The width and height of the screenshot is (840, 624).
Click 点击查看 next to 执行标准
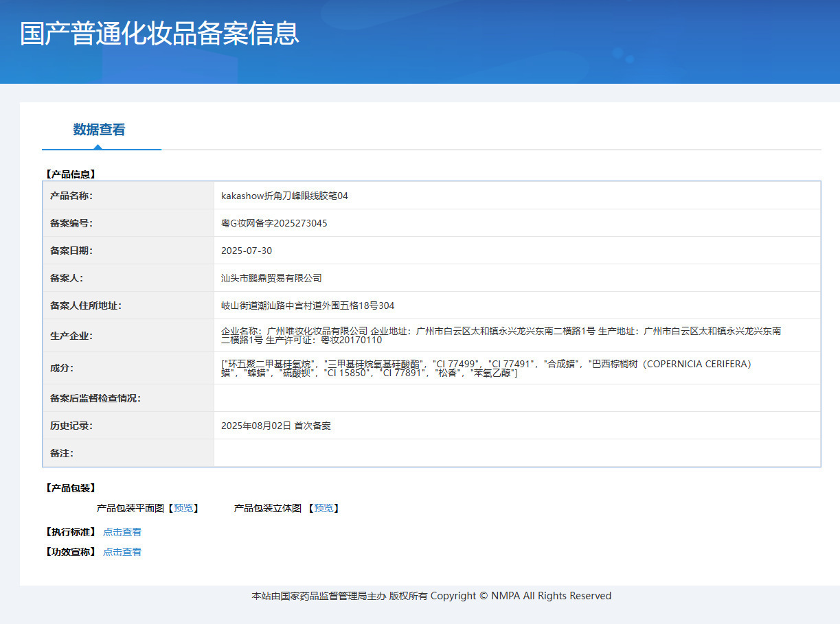(122, 532)
